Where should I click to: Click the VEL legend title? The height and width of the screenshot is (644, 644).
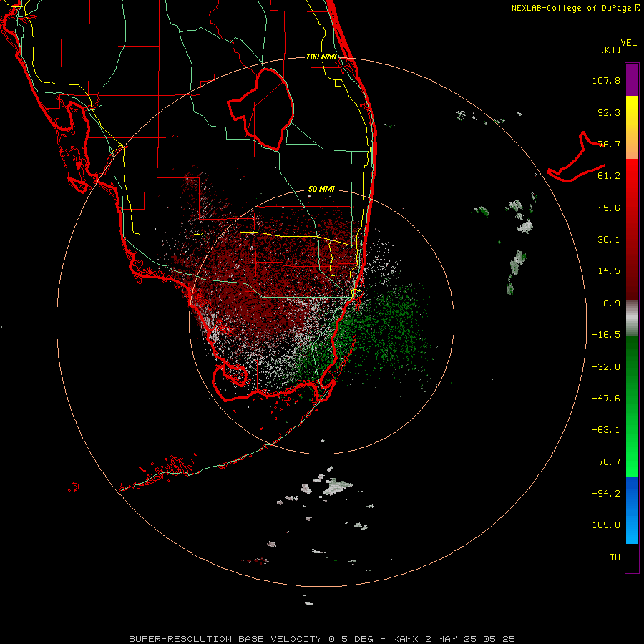[x=628, y=43]
